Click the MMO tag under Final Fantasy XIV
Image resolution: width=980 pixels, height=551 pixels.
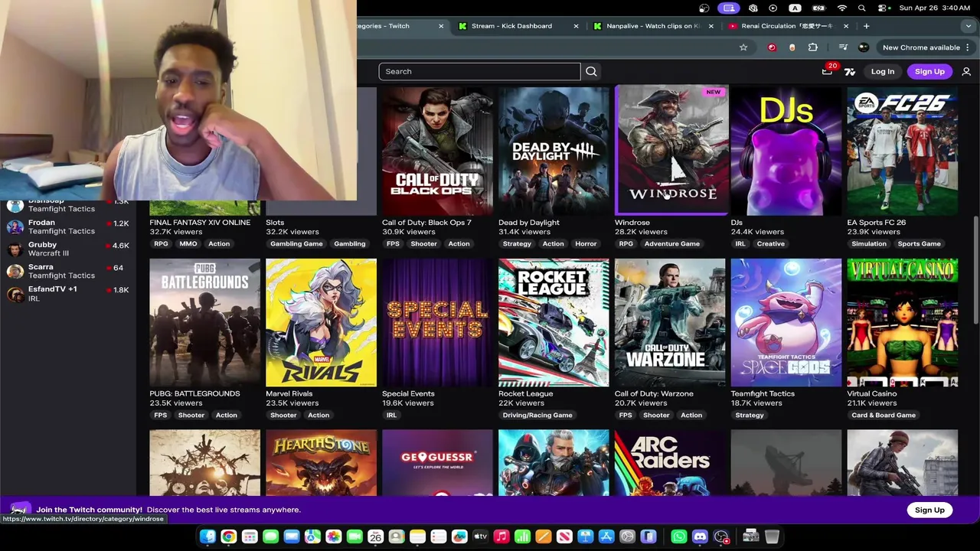coord(188,244)
